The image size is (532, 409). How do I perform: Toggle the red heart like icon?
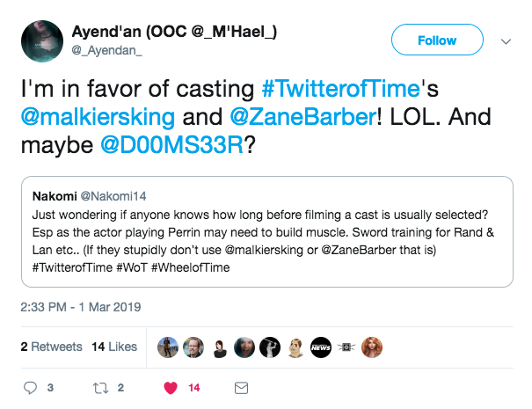coord(171,387)
